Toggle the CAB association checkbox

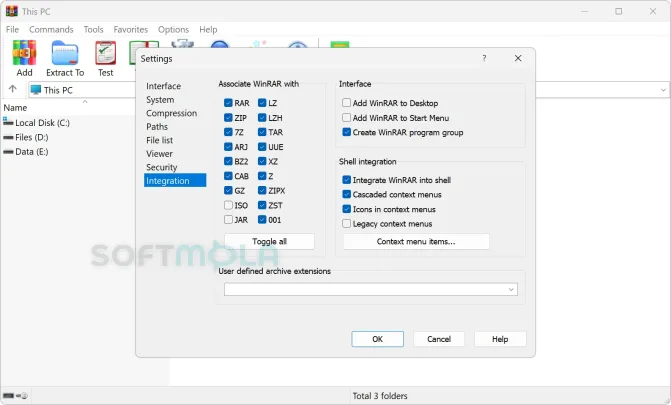coord(228,176)
